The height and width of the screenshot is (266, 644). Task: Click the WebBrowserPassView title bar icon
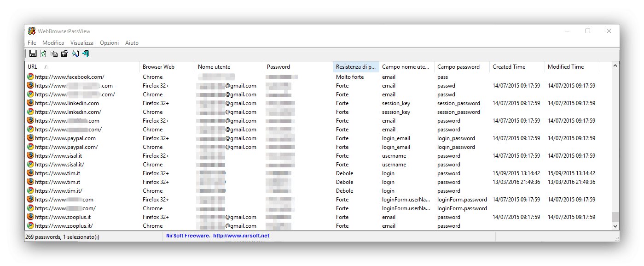coord(32,31)
